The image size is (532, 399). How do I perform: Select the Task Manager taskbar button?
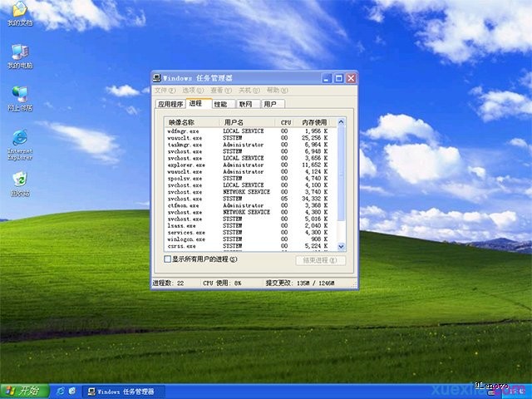(124, 392)
